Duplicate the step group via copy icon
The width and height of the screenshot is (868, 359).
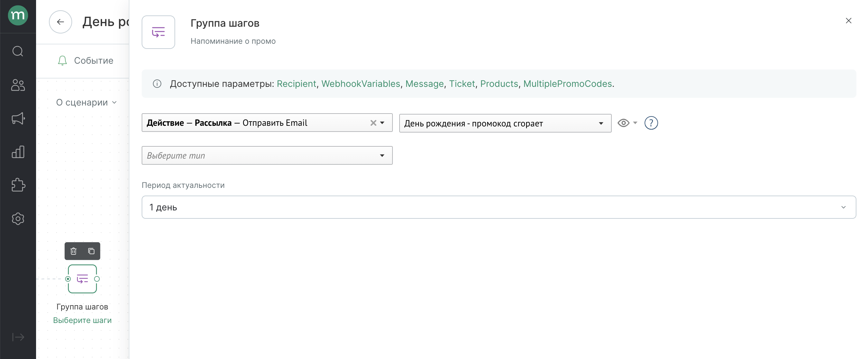pos(91,251)
